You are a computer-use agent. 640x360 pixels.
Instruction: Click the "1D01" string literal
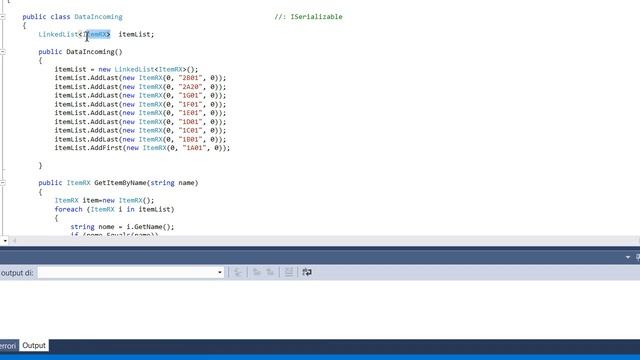tap(191, 122)
